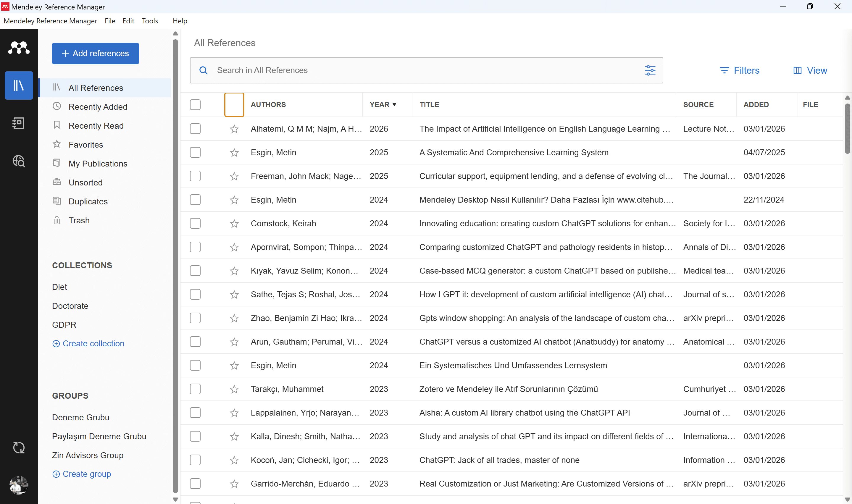Star the Arun, Gautham reference
This screenshot has height=504, width=852.
tap(234, 342)
